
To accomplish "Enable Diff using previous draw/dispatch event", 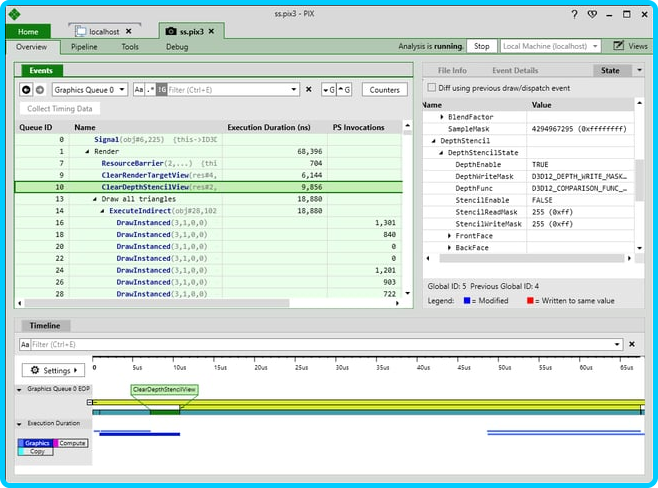I will [432, 88].
